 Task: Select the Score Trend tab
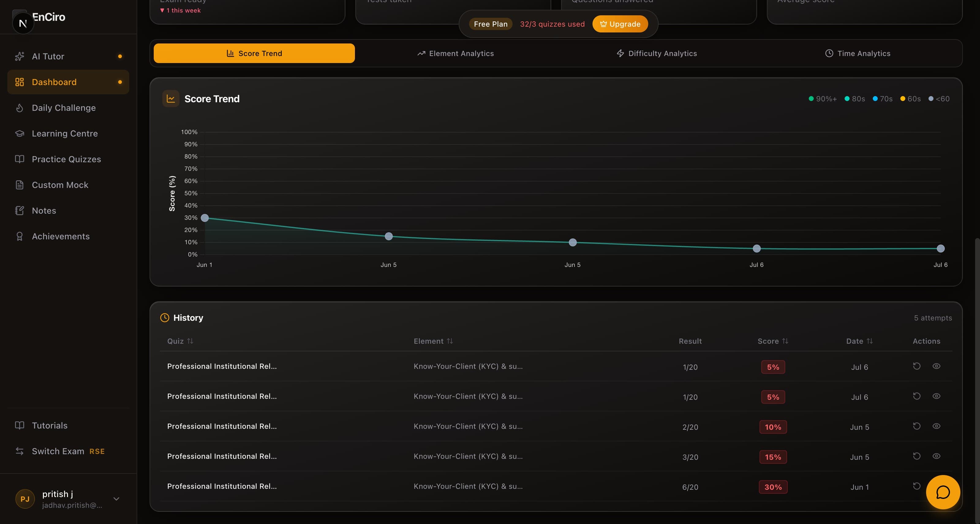[x=254, y=53]
